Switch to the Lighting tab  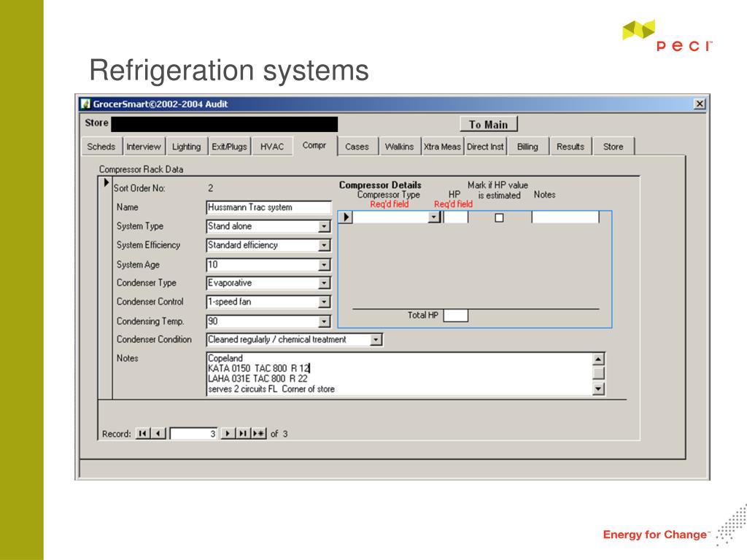coord(186,147)
